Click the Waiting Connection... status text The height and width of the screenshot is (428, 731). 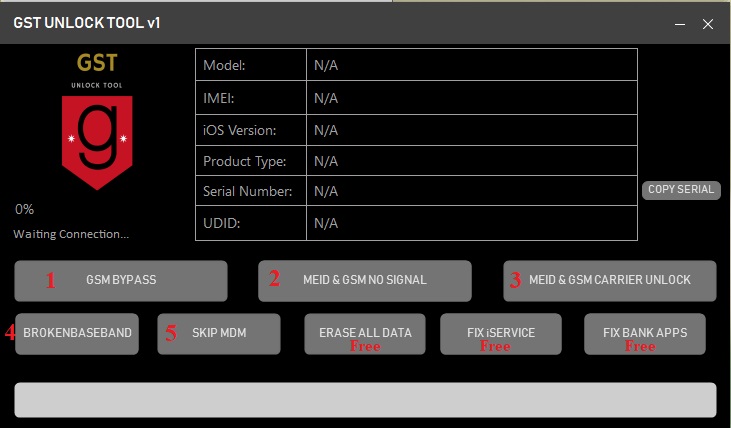[x=71, y=234]
